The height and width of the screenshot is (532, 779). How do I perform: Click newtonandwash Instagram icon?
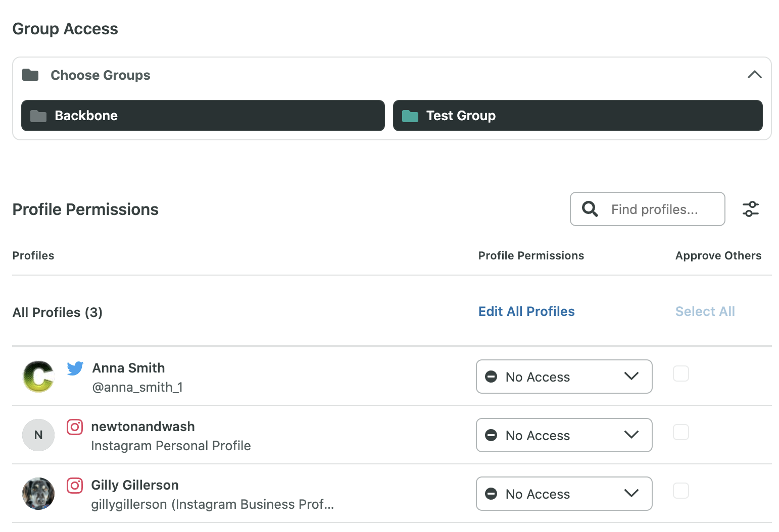pyautogui.click(x=75, y=427)
